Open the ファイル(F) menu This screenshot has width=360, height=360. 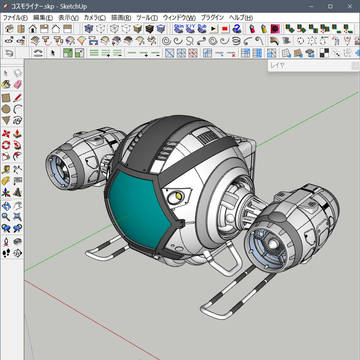(15, 18)
